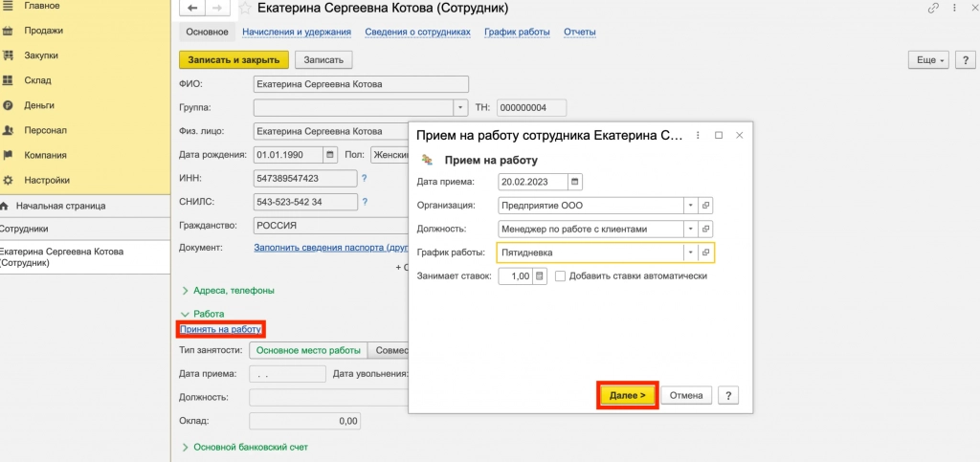Click the Дата приема field in dialog
This screenshot has height=462, width=980.
click(x=534, y=182)
